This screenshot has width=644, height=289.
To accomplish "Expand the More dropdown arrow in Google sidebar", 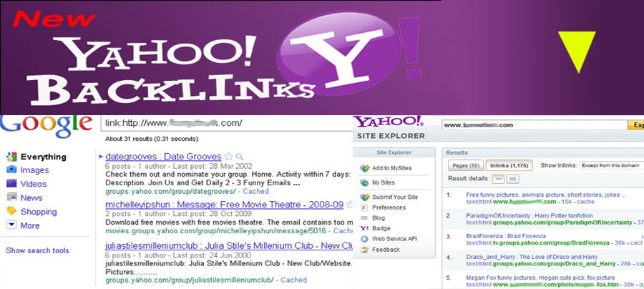I will point(12,225).
